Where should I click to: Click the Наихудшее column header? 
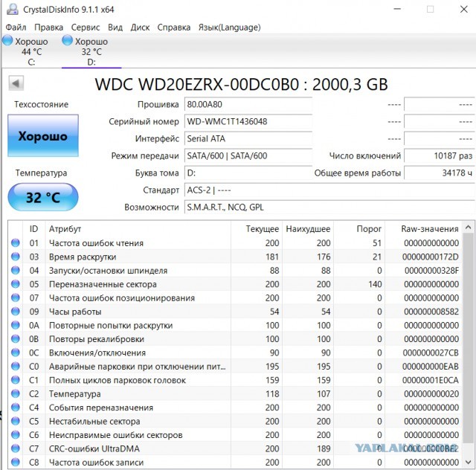click(308, 228)
